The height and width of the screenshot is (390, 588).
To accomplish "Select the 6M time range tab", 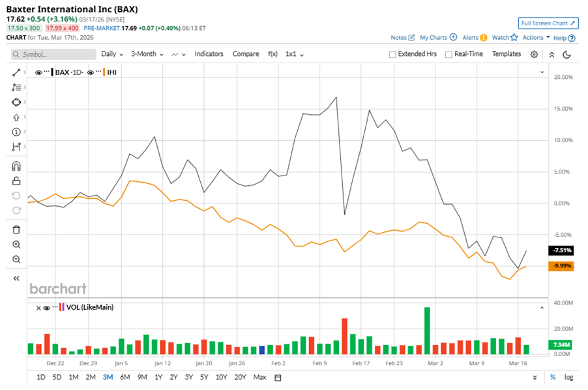I will pyautogui.click(x=125, y=378).
